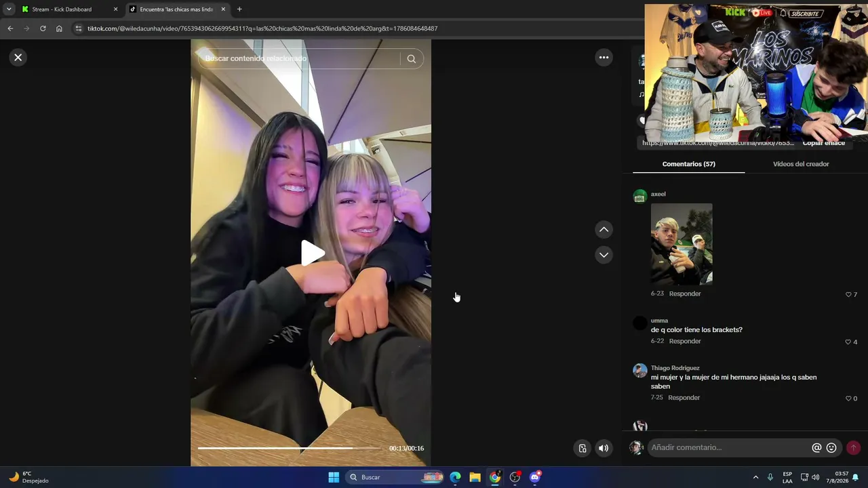868x488 pixels.
Task: Click the TikTok URL in address bar
Action: click(262, 28)
